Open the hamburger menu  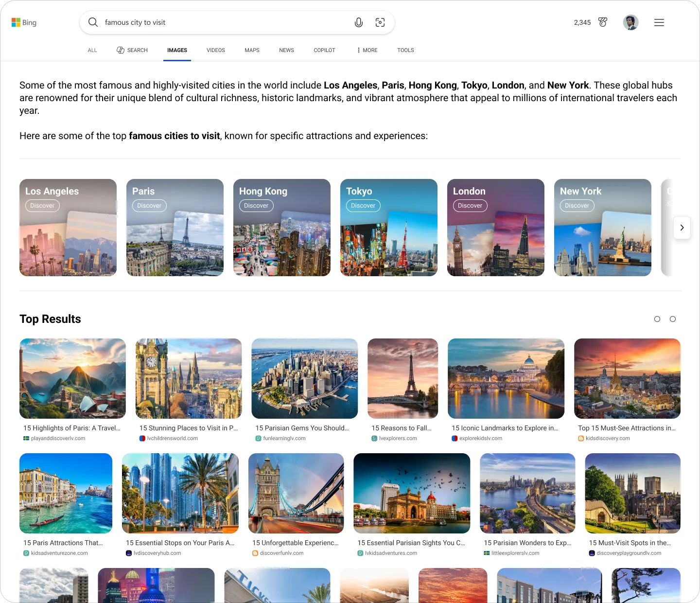tap(659, 22)
